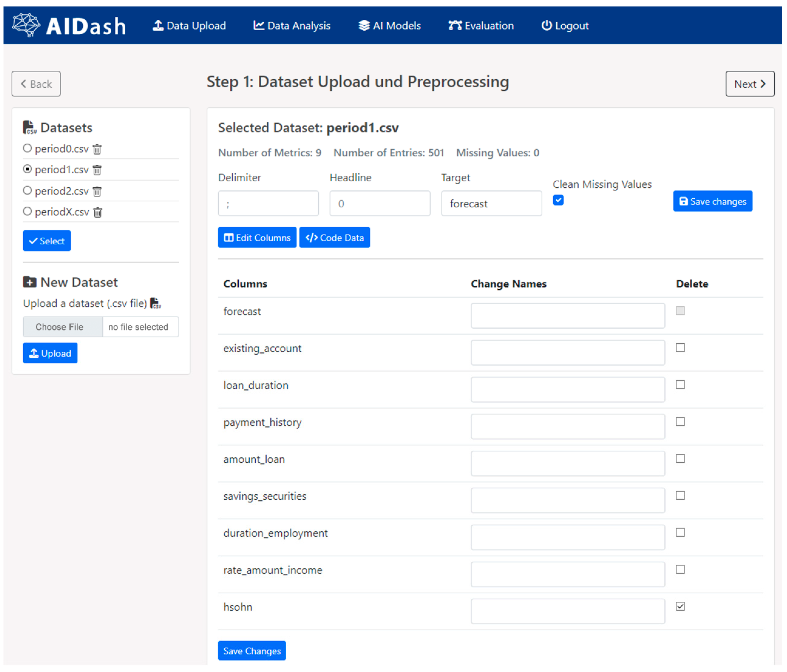Click CSV file icon next to upload label

[155, 303]
